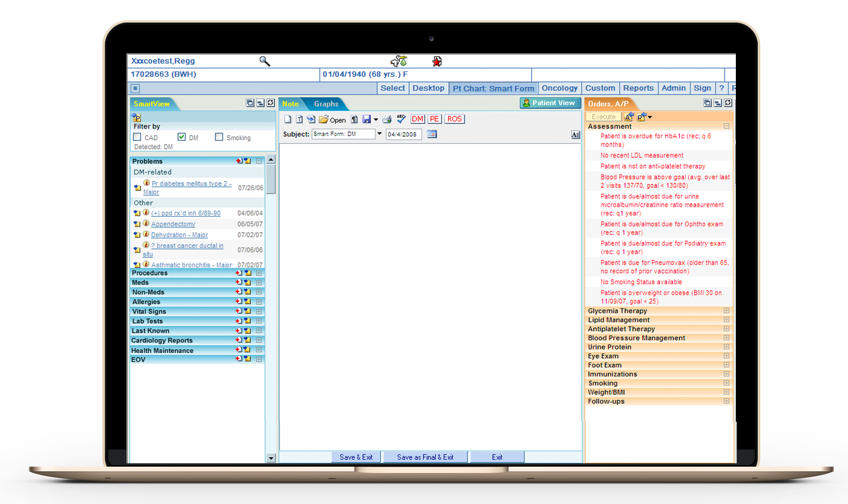Click the spell check icon
Screen dimensions: 848x504
pos(401,119)
